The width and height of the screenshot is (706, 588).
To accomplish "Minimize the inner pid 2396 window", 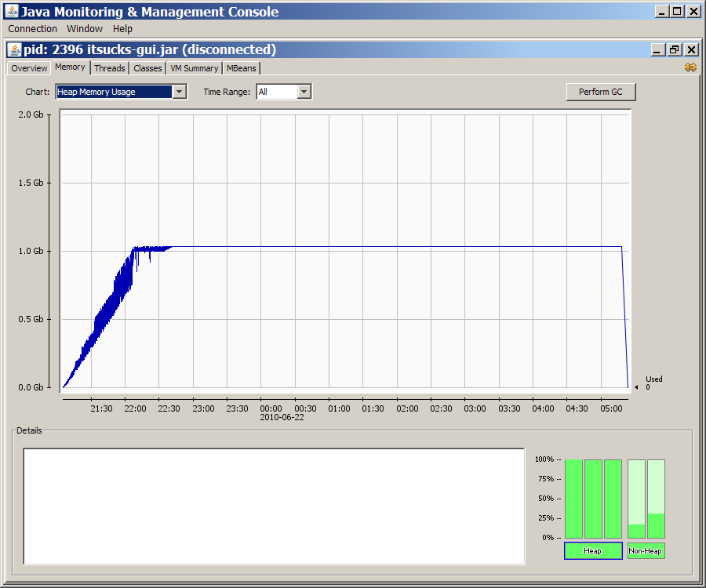I will click(x=658, y=49).
